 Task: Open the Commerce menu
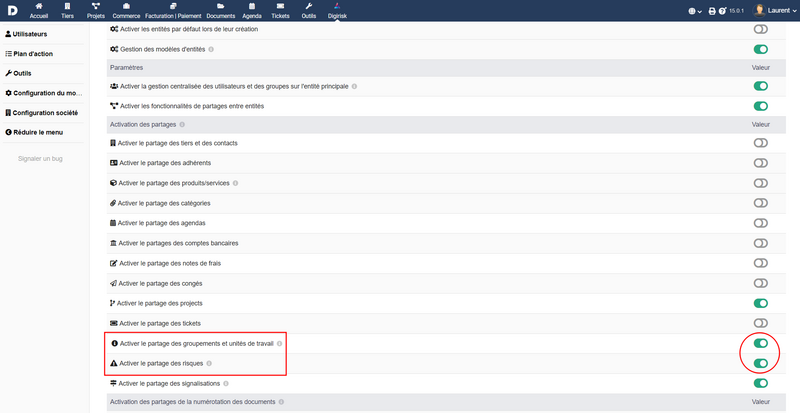127,10
